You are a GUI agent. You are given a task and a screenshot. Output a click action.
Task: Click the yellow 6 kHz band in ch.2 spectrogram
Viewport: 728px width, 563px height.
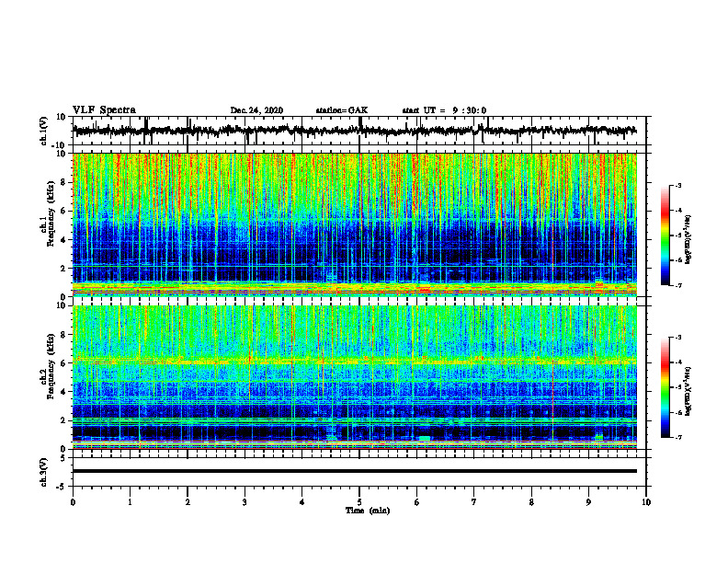tap(355, 361)
